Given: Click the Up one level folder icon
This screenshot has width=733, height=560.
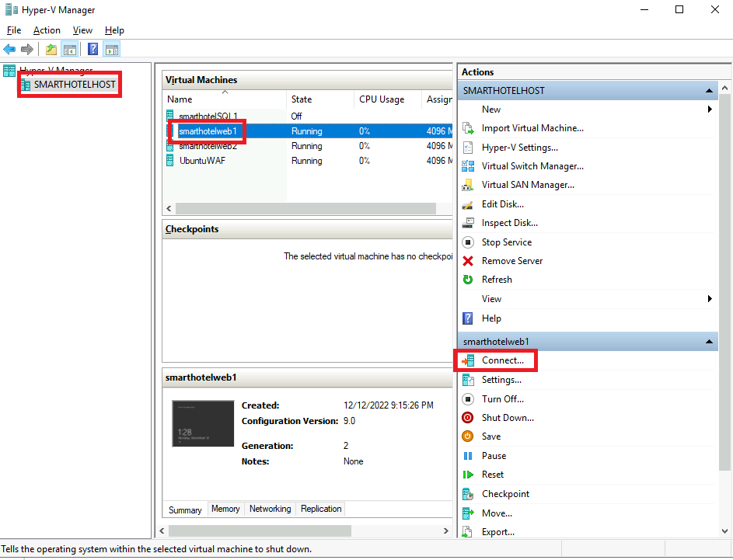Looking at the screenshot, I should 51,49.
